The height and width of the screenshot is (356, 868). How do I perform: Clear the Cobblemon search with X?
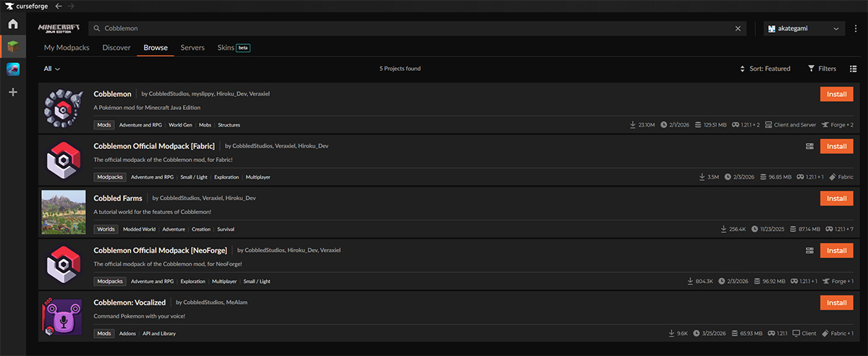tap(738, 28)
